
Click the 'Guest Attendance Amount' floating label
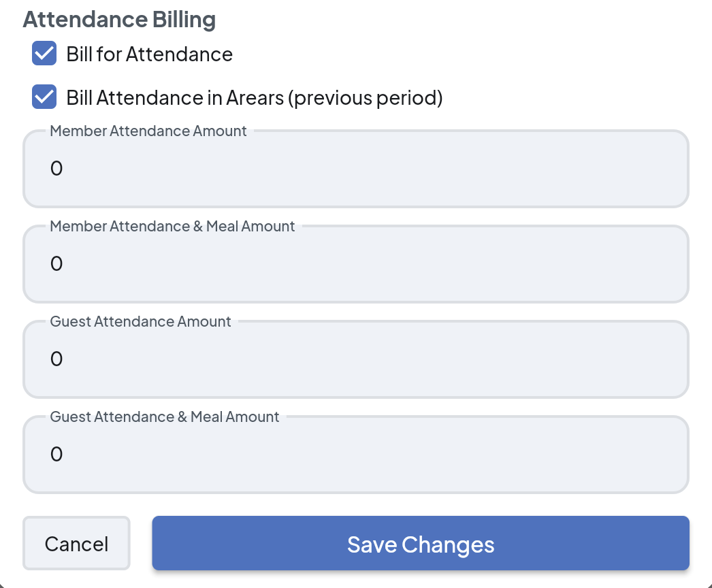140,322
